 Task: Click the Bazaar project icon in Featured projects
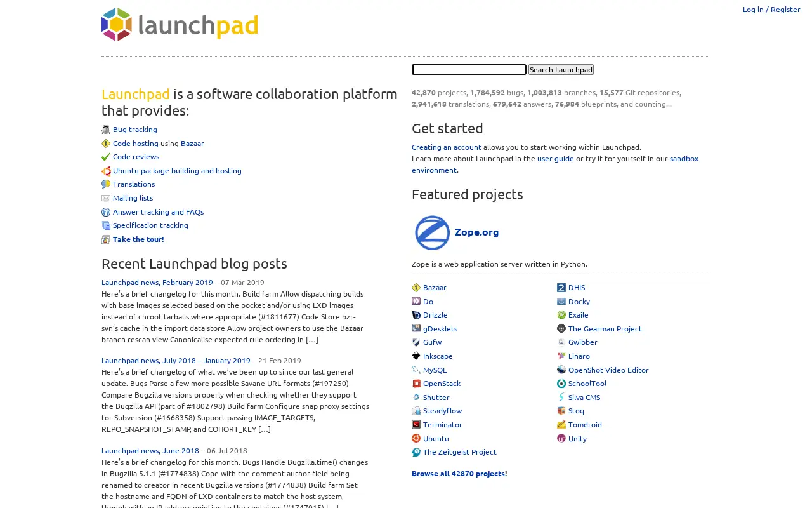pyautogui.click(x=416, y=288)
